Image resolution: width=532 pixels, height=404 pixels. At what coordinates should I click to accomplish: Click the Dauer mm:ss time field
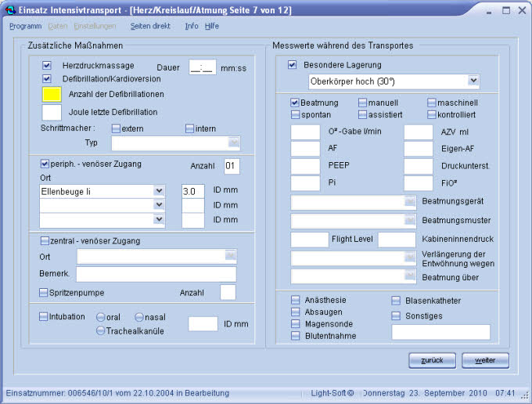tap(203, 67)
